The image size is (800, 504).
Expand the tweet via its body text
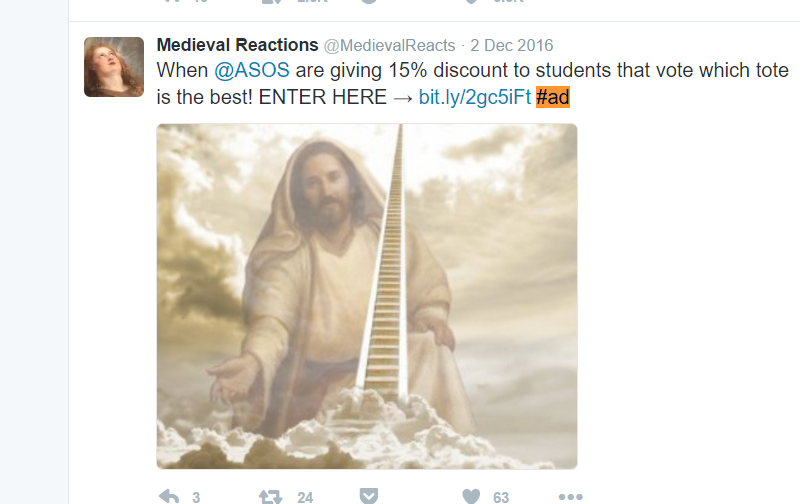coord(472,83)
